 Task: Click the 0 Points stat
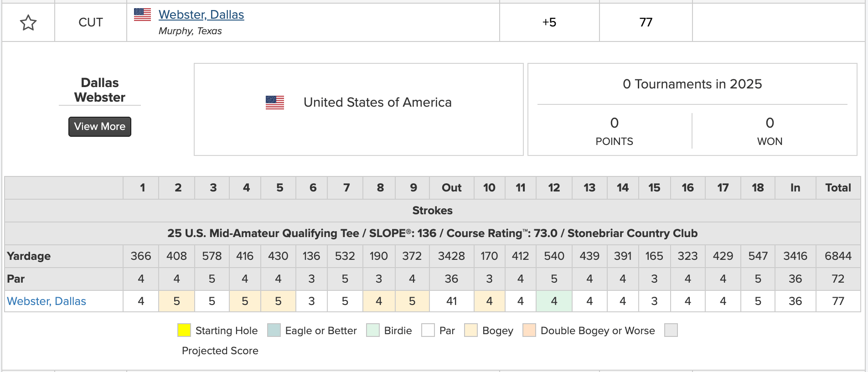[614, 131]
